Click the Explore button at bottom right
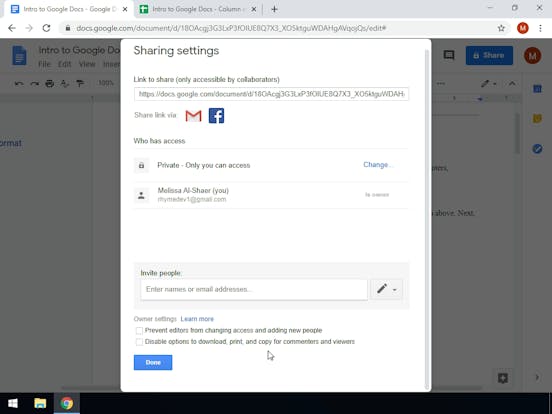The height and width of the screenshot is (414, 552). point(503,378)
